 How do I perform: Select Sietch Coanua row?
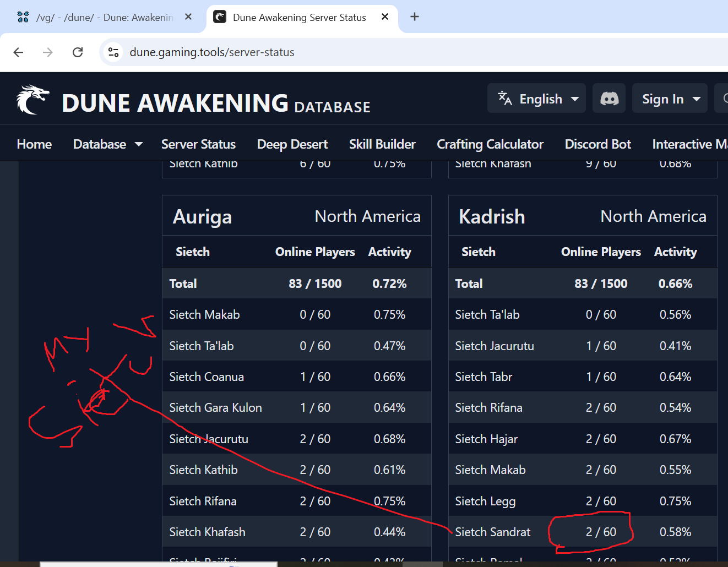297,377
